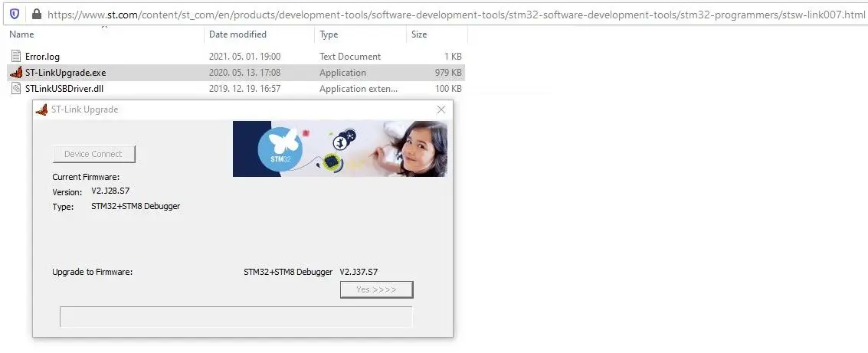This screenshot has width=868, height=353.
Task: Click the upgrade progress bar
Action: click(236, 317)
